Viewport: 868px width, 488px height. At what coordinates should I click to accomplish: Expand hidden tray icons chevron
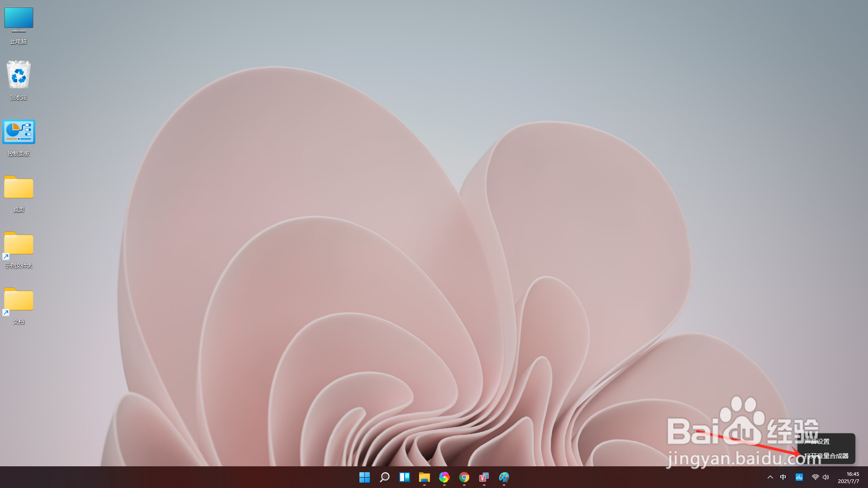[x=770, y=477]
